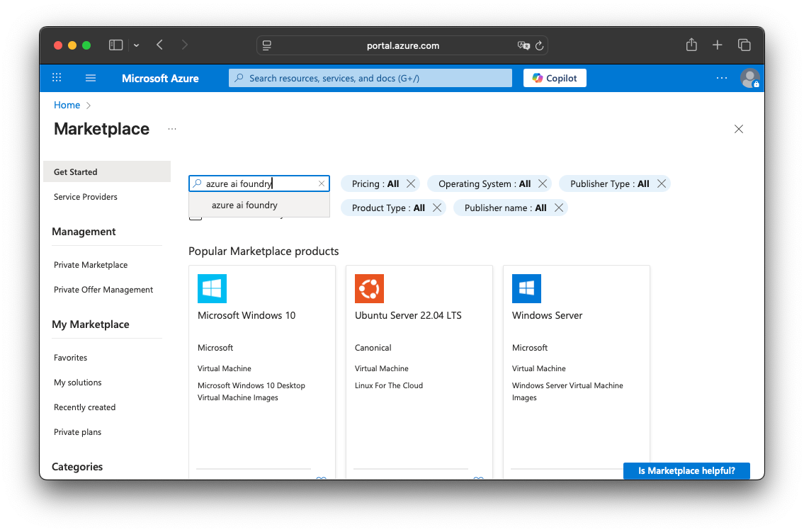Open Private Marketplace section
This screenshot has width=804, height=532.
tap(91, 265)
